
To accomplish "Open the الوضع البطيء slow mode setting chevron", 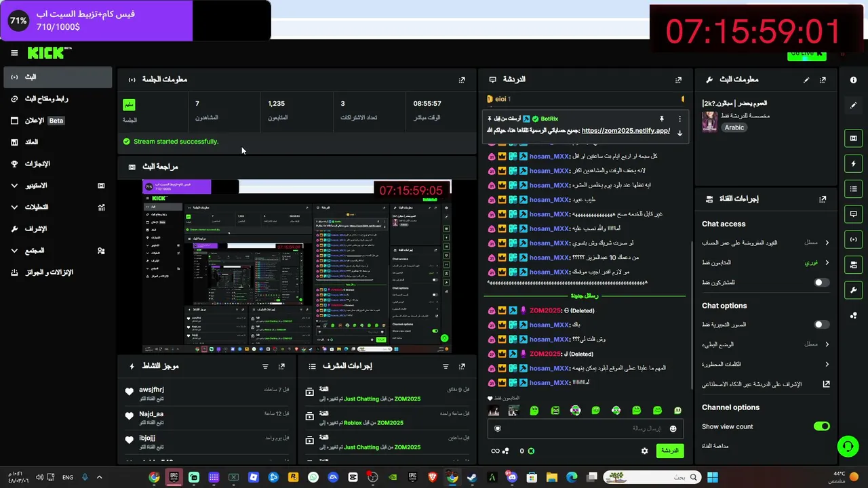I will tap(827, 344).
